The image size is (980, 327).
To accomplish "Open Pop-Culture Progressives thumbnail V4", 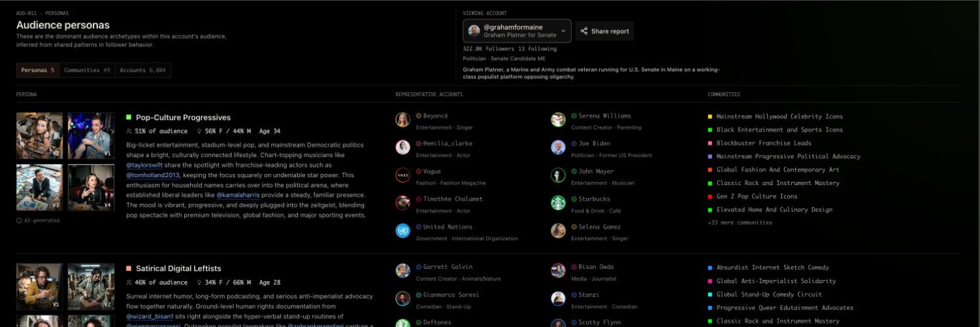I will [x=91, y=187].
